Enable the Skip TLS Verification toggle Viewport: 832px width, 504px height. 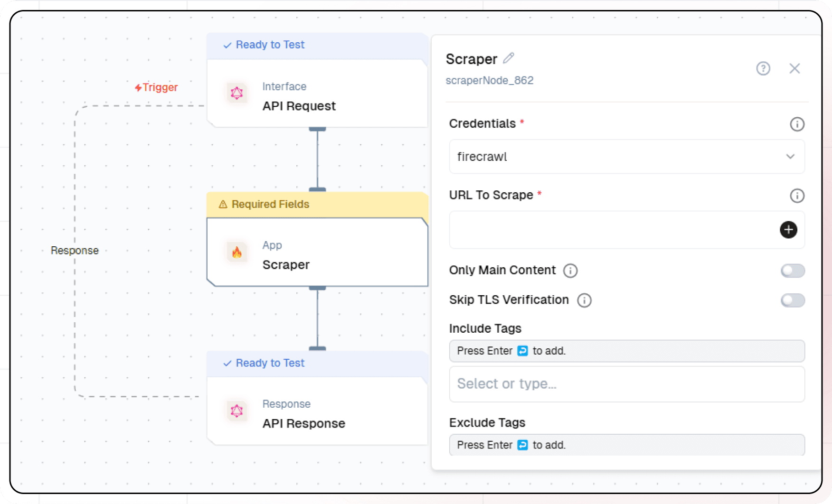[x=792, y=300]
